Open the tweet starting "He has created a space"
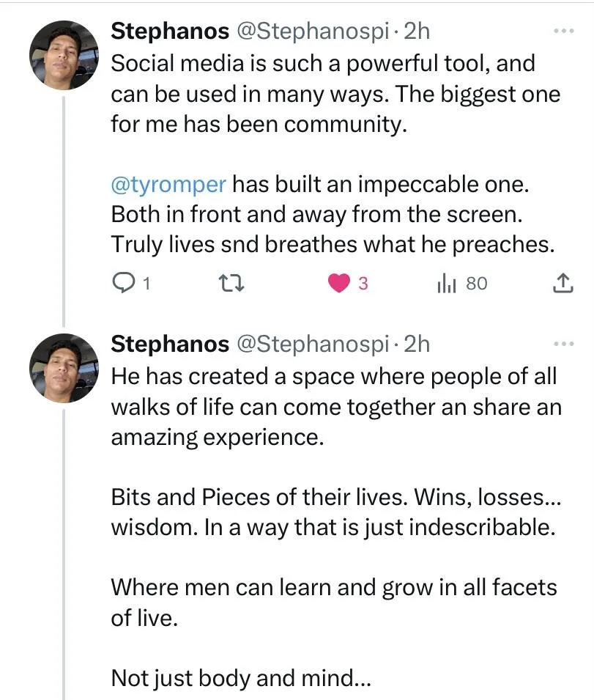Image resolution: width=594 pixels, height=700 pixels. click(x=333, y=407)
